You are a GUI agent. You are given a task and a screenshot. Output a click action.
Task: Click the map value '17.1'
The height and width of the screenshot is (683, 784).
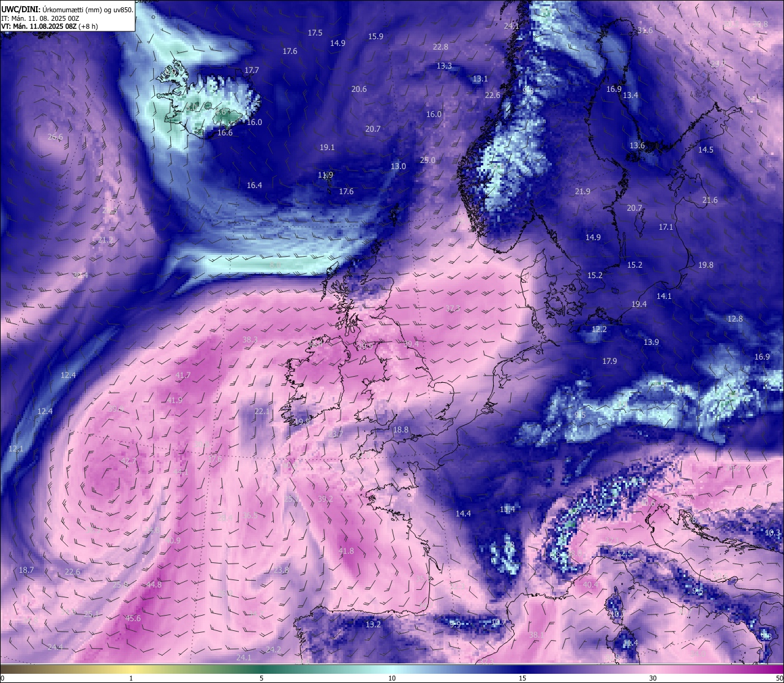pyautogui.click(x=666, y=227)
